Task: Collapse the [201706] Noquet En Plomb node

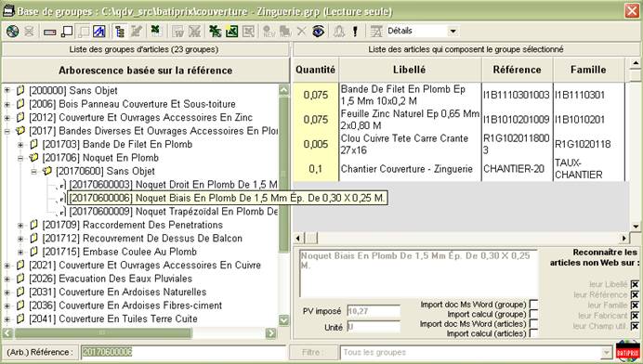Action: click(20, 158)
